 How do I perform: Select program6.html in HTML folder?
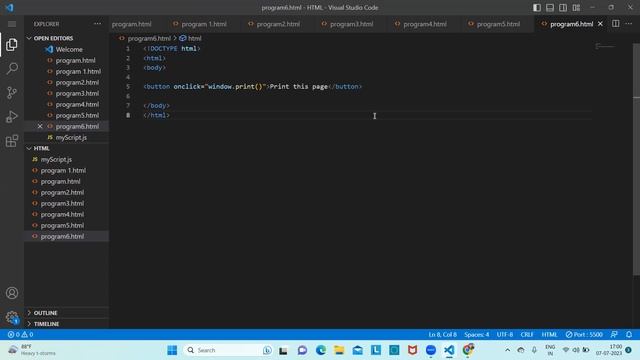tap(66, 236)
